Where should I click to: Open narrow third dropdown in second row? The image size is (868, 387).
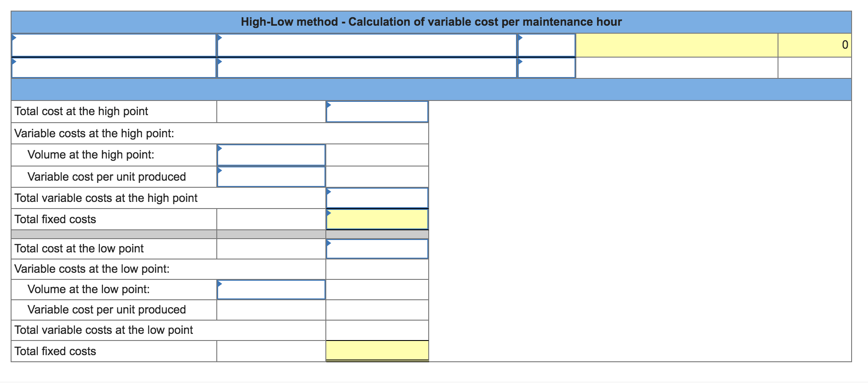[x=547, y=68]
